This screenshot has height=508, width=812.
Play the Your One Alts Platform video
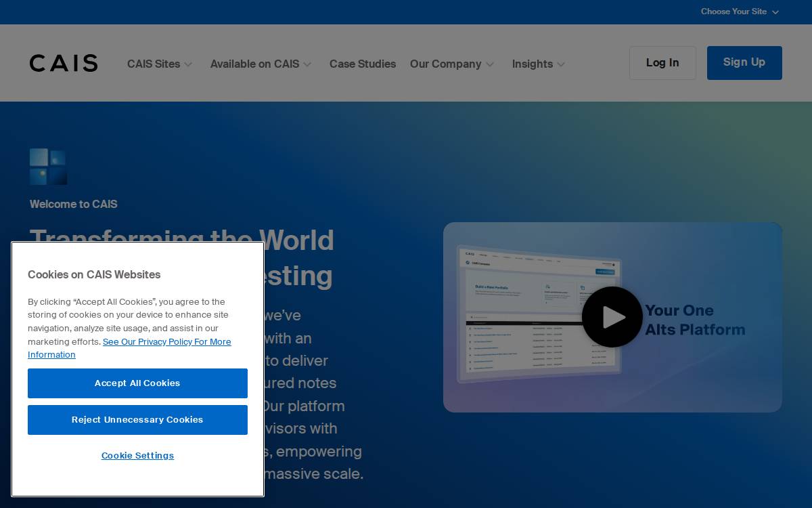pos(612,317)
